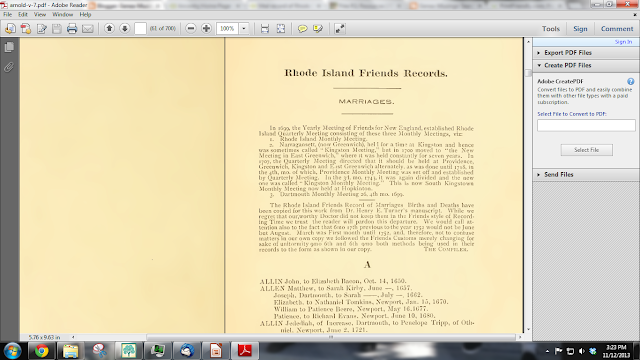
Task: Open the zoom percentage dropdown arrow
Action: (x=244, y=29)
